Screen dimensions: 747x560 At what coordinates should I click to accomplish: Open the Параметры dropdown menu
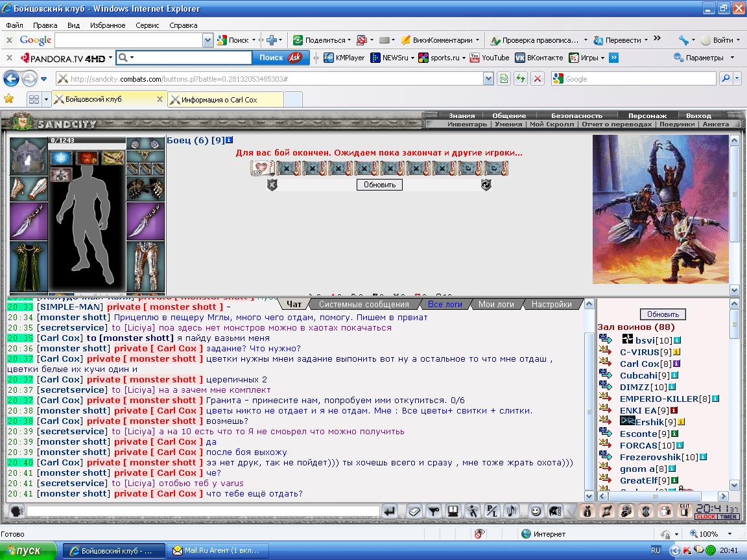pos(732,58)
